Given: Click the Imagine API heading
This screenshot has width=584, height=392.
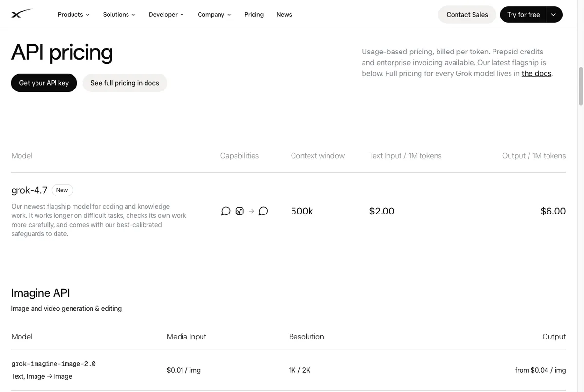Looking at the screenshot, I should 40,293.
